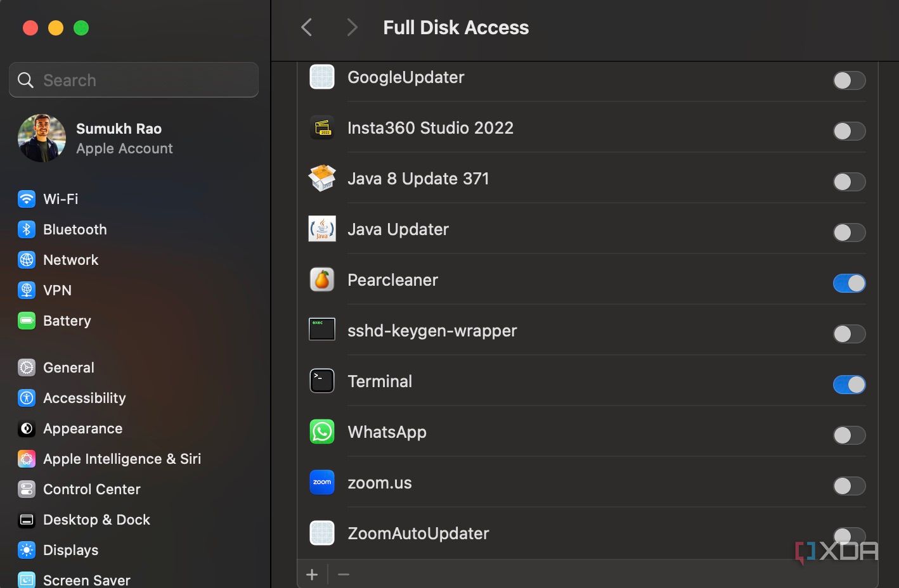
Task: Go back with the left chevron
Action: [x=307, y=27]
